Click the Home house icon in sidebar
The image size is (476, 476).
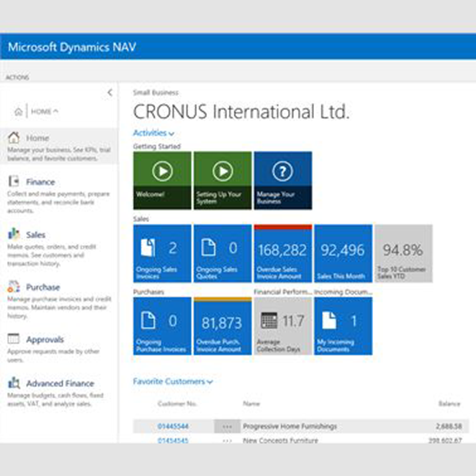[x=13, y=138]
